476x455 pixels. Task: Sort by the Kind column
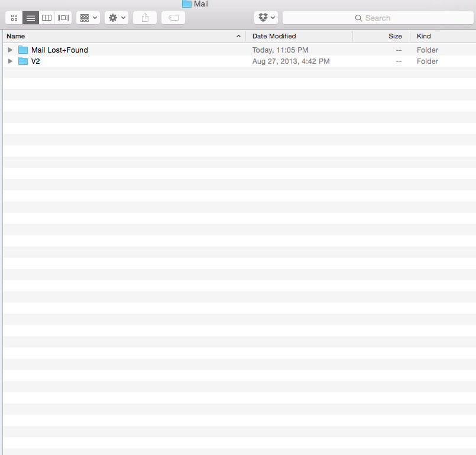pyautogui.click(x=443, y=36)
